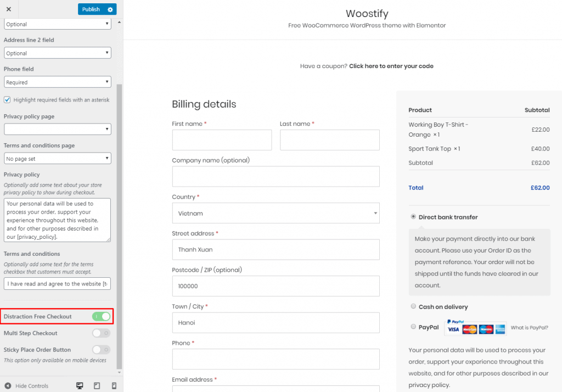Edit the Privacy policy text area

pyautogui.click(x=57, y=220)
